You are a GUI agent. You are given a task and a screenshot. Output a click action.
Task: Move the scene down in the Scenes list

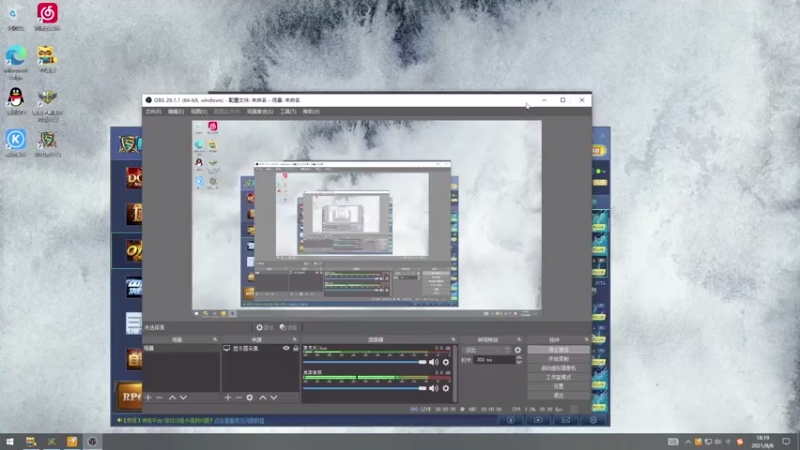(183, 397)
